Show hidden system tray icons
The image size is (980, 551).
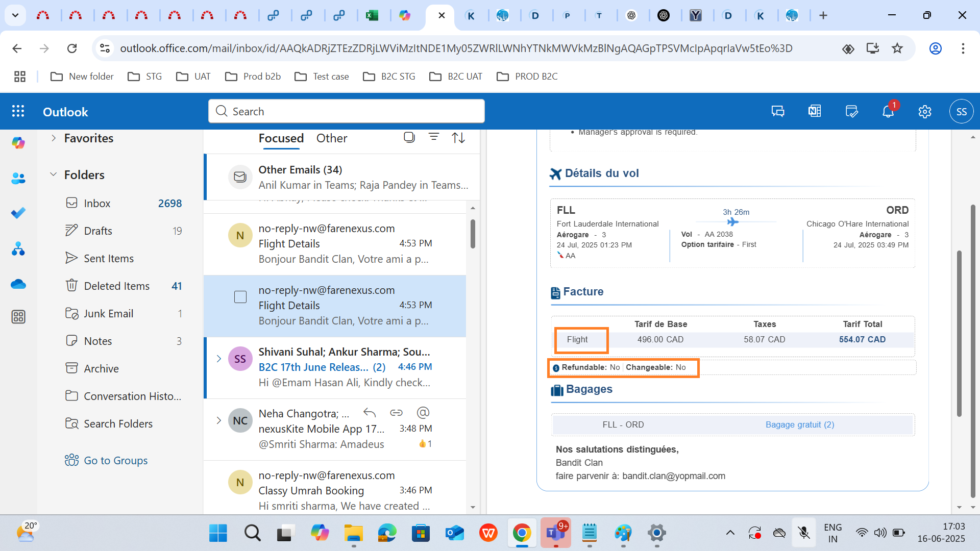click(x=730, y=533)
